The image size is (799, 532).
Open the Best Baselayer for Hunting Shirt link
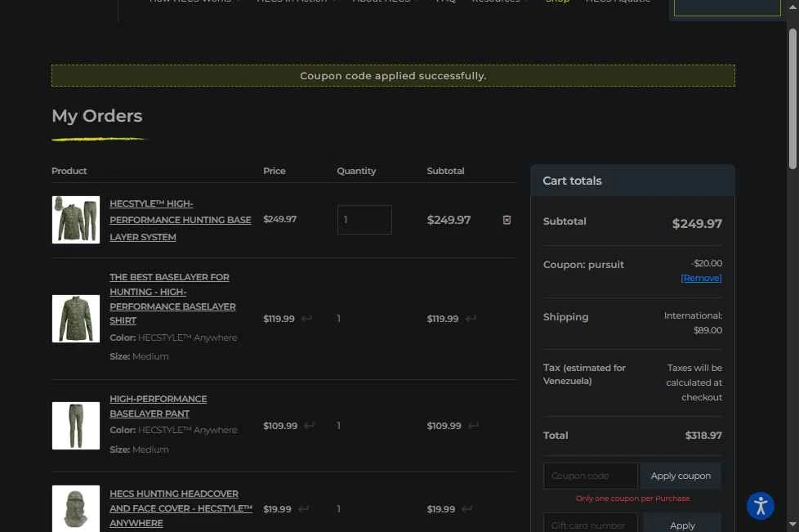(x=172, y=298)
